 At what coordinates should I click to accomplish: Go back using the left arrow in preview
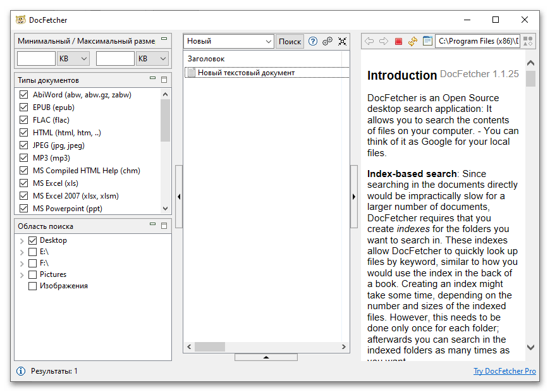pos(370,41)
